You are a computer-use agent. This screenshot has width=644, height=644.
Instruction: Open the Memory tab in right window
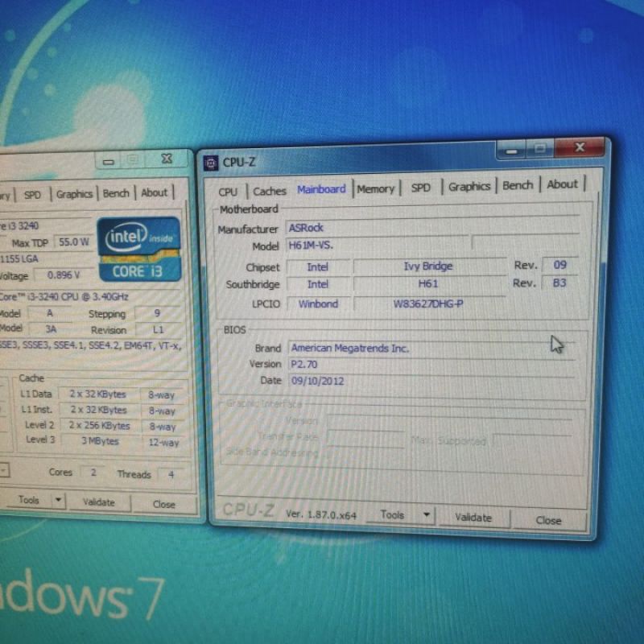[375, 189]
